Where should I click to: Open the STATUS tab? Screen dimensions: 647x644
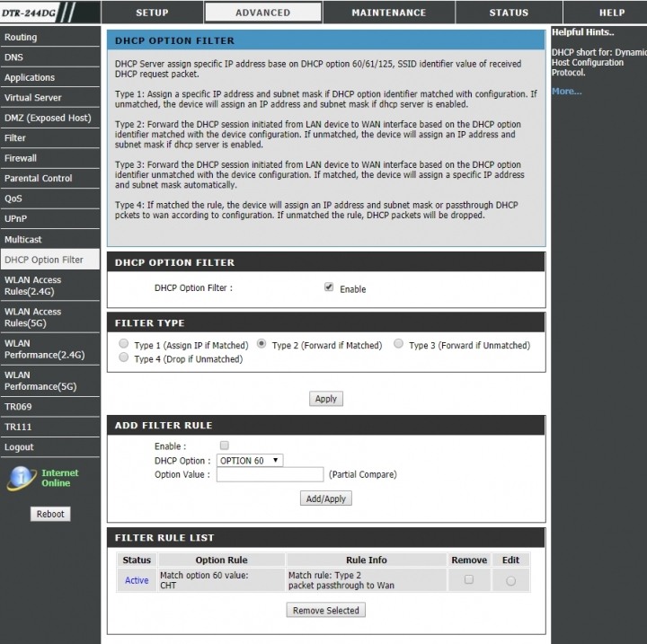pyautogui.click(x=509, y=13)
